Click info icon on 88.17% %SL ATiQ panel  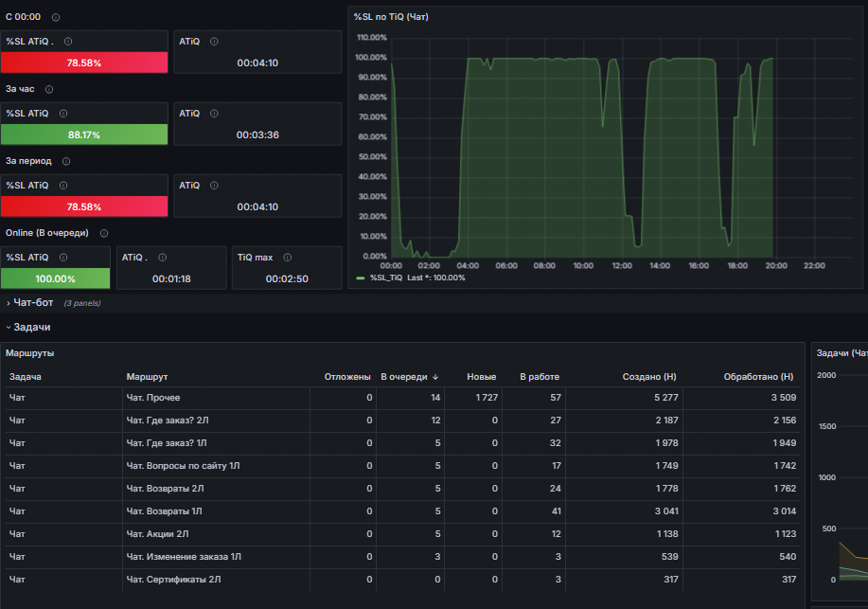tap(63, 113)
